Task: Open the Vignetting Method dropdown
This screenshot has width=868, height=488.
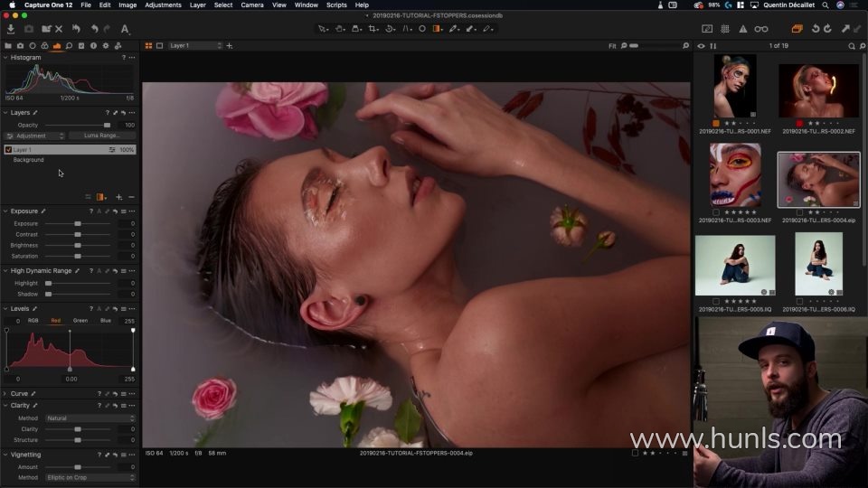Action: pos(90,477)
